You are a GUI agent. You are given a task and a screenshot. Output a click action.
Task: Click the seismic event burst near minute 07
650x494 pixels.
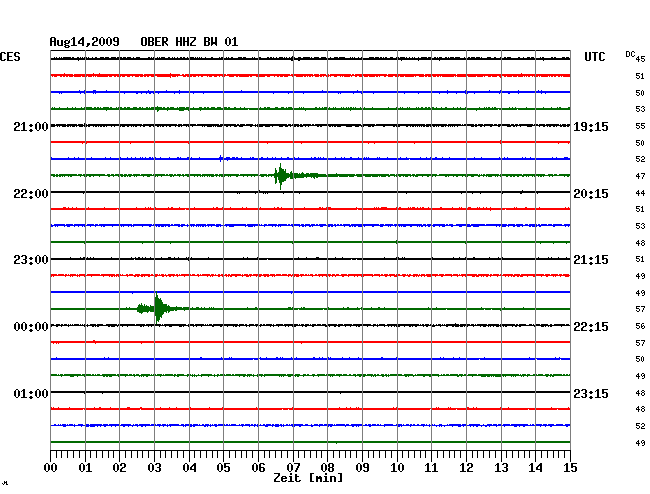(x=281, y=176)
